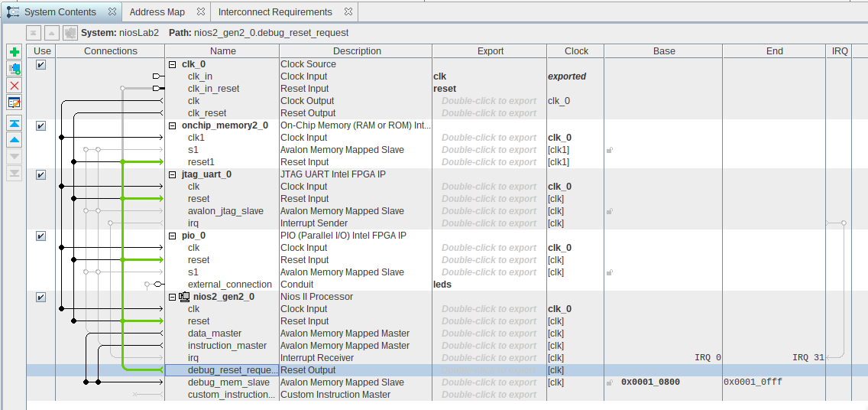The width and height of the screenshot is (868, 410).
Task: Click the top-of-hierarchy navigation icon
Action: pos(33,33)
